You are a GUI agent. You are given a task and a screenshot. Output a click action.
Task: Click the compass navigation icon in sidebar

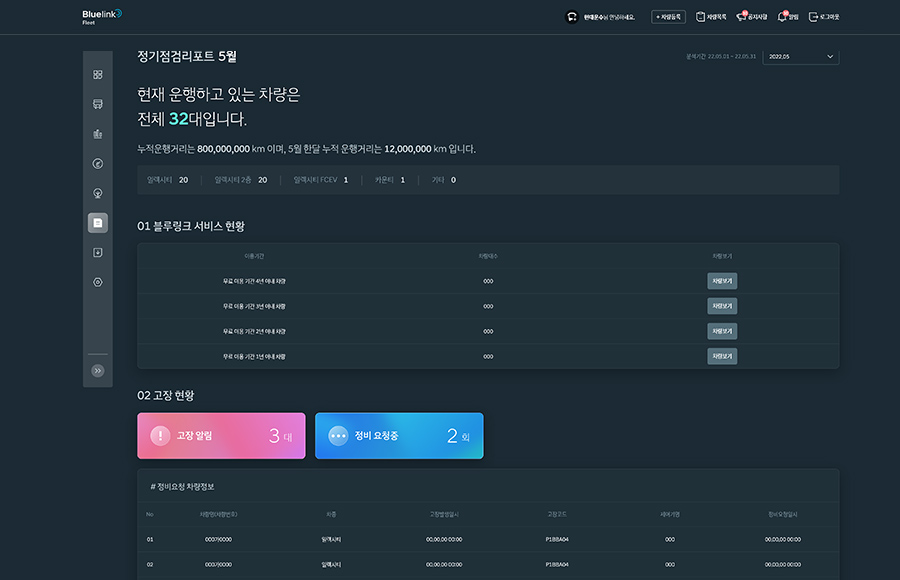[x=97, y=163]
